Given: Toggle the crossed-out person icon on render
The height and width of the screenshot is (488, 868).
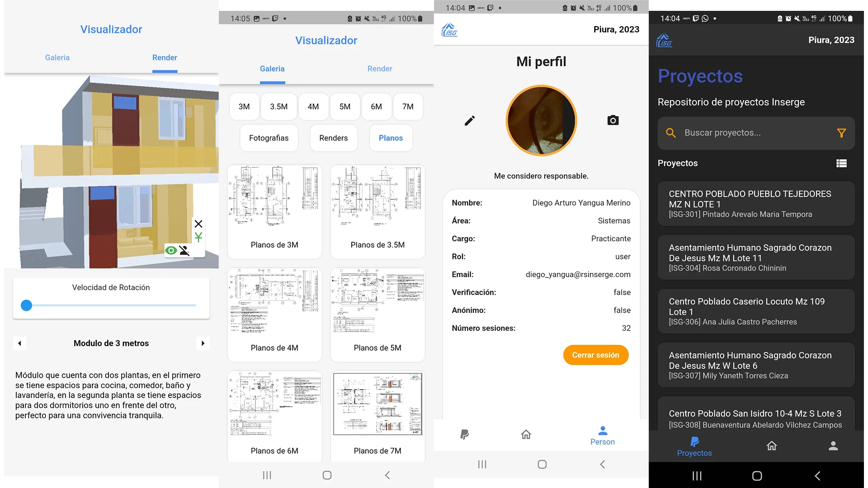Looking at the screenshot, I should coord(184,250).
